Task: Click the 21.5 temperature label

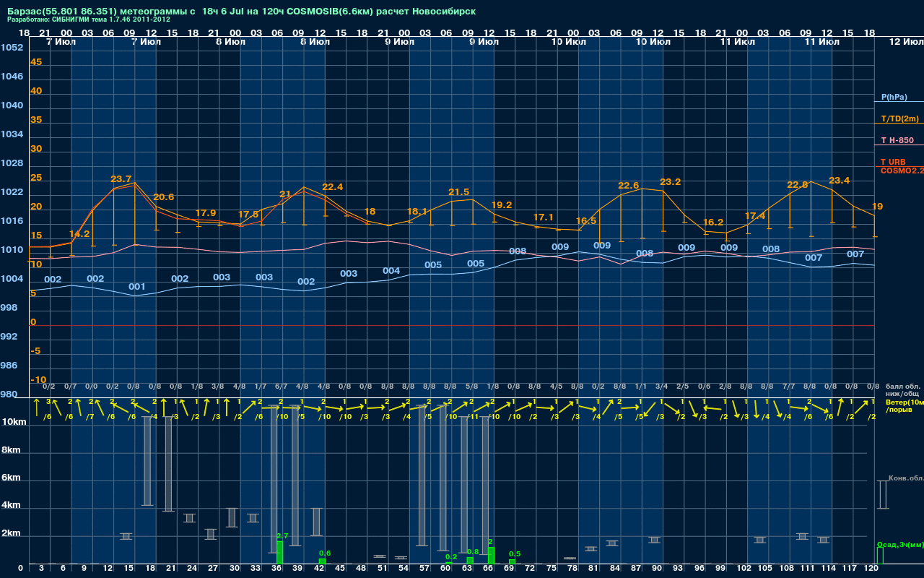Action: tap(459, 192)
